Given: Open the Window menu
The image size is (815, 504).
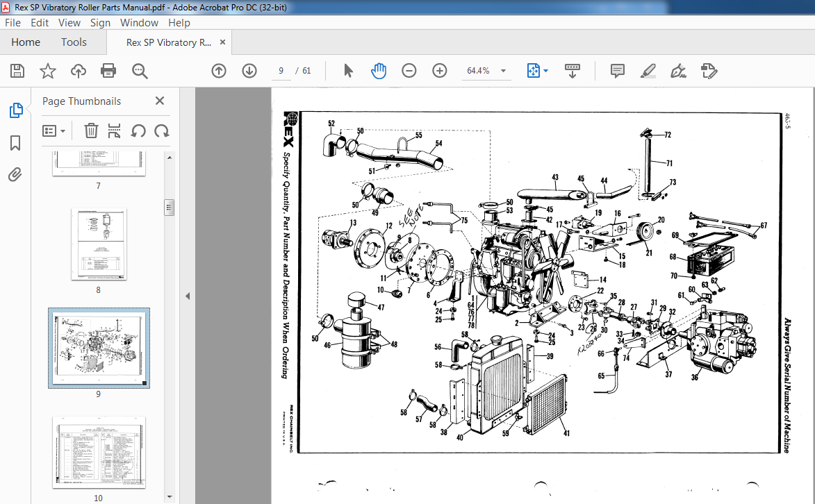Looking at the screenshot, I should click(139, 23).
